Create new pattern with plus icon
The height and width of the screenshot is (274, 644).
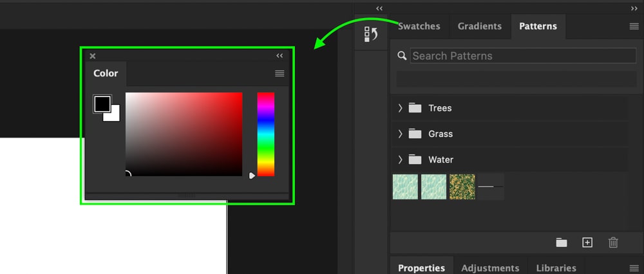point(587,242)
